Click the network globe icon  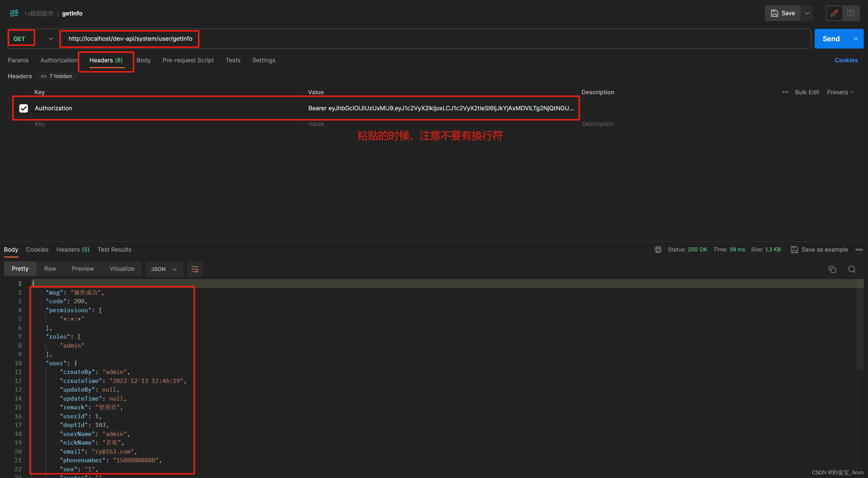658,249
